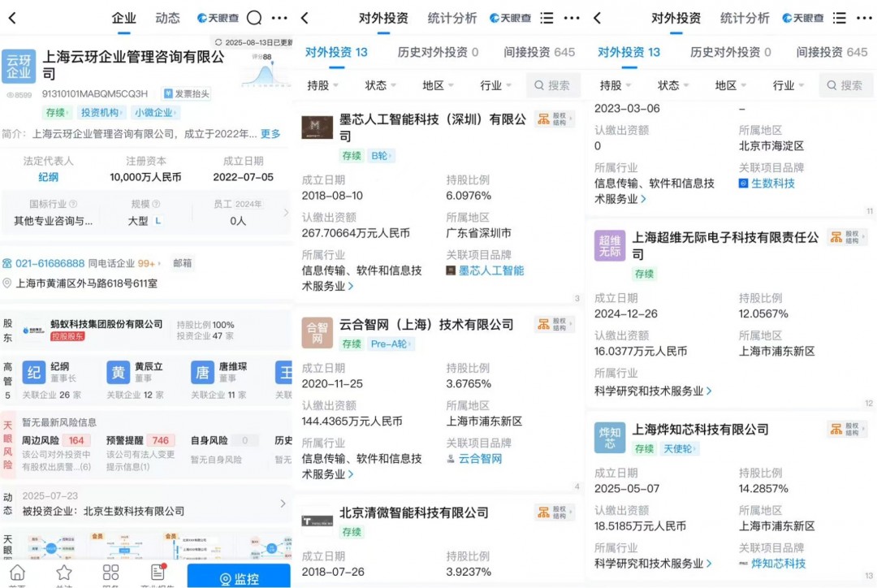Tap home icon in bottom navigation
This screenshot has height=588, width=877.
pyautogui.click(x=17, y=573)
